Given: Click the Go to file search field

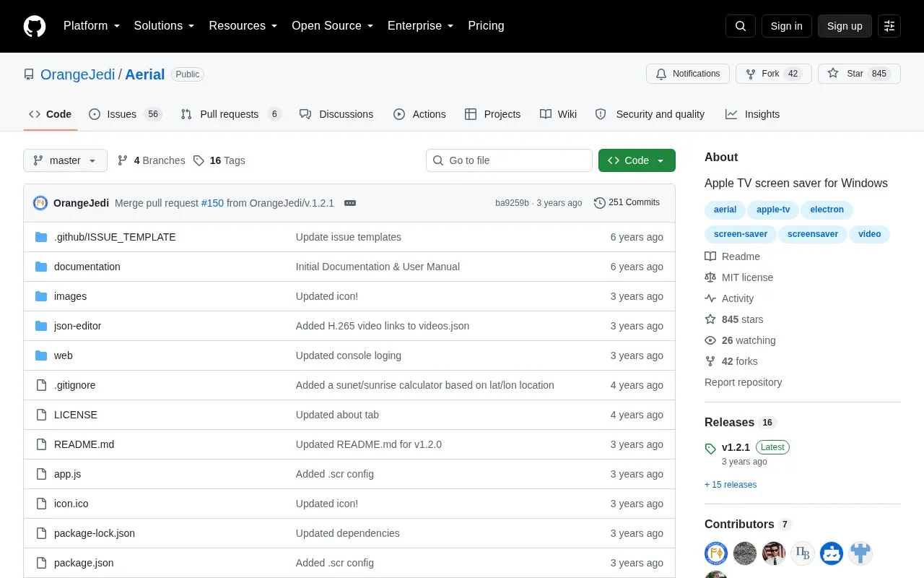Looking at the screenshot, I should 509,160.
